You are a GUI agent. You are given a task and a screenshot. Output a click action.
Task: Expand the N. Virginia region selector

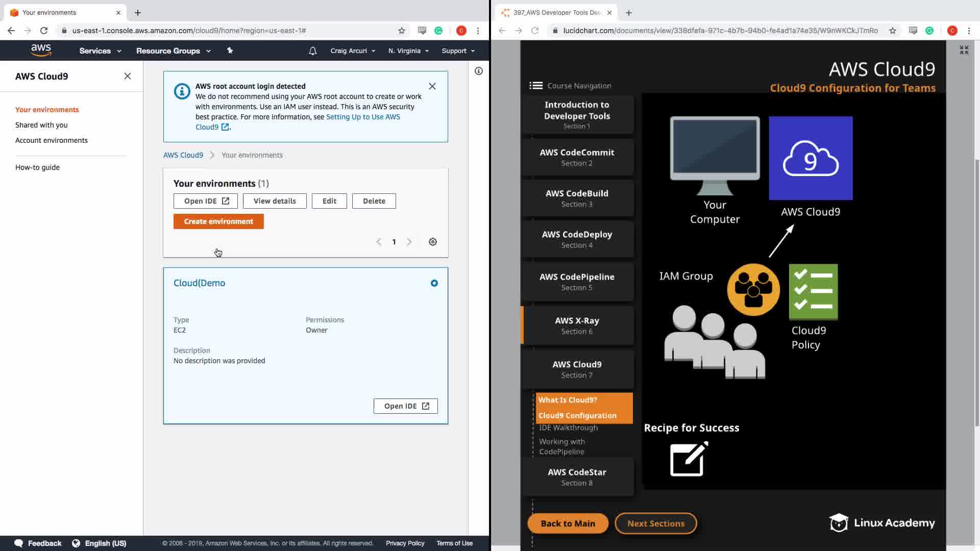408,51
